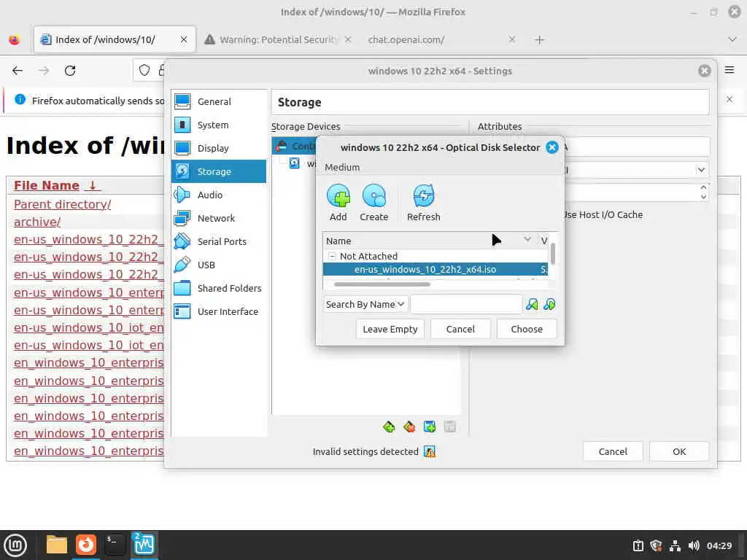Open Firefox list all tabs chevron

(732, 39)
